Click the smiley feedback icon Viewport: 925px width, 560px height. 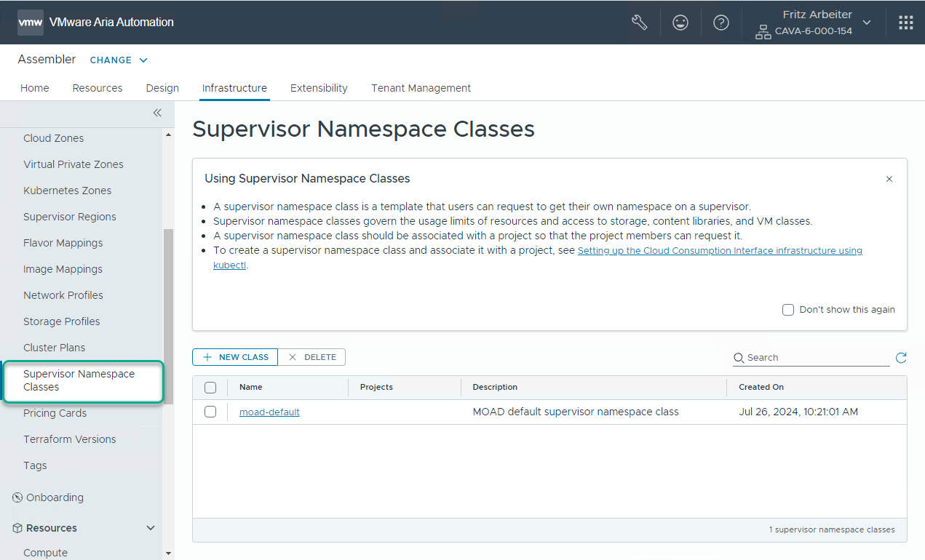click(680, 23)
